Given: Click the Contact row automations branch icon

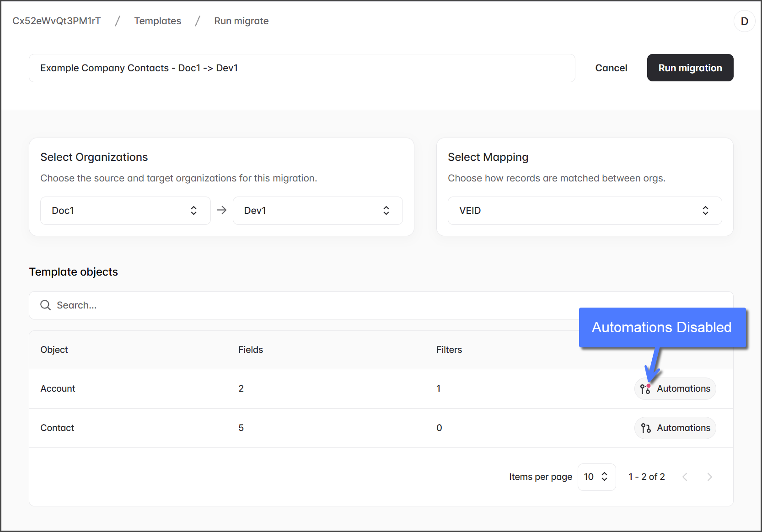Looking at the screenshot, I should tap(645, 428).
